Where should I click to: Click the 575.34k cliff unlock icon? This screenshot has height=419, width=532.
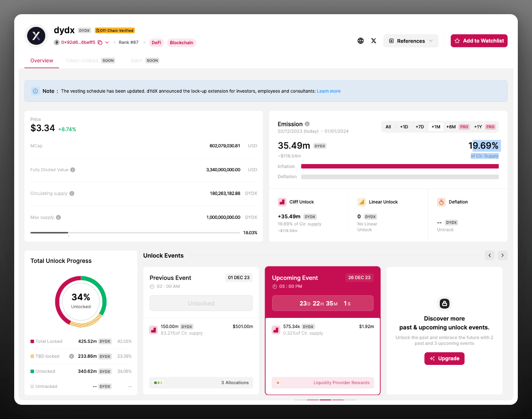tap(276, 330)
